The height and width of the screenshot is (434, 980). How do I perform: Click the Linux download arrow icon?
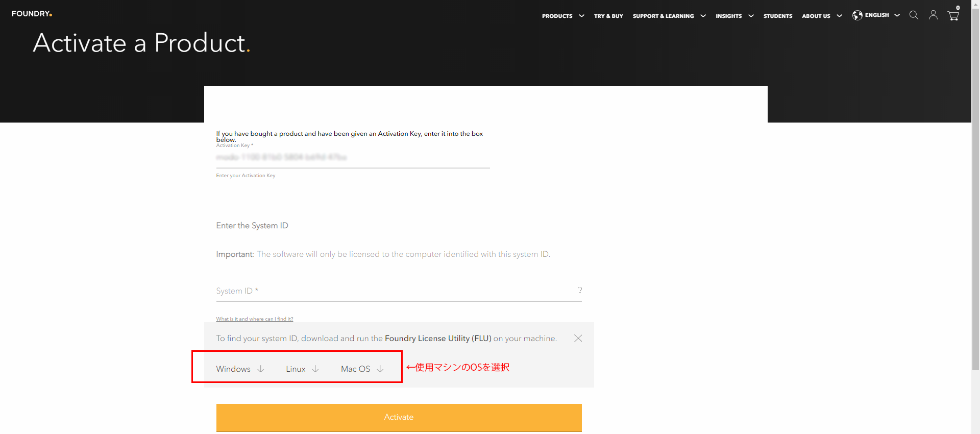(315, 369)
